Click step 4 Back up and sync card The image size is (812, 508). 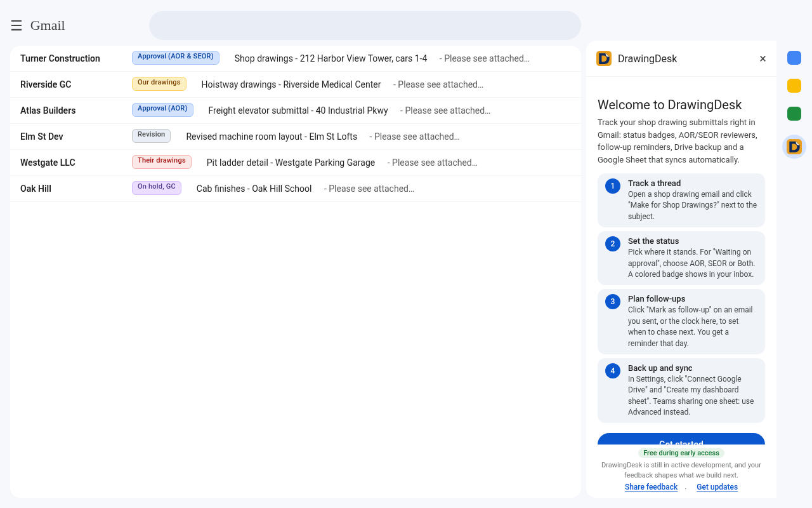pyautogui.click(x=681, y=391)
